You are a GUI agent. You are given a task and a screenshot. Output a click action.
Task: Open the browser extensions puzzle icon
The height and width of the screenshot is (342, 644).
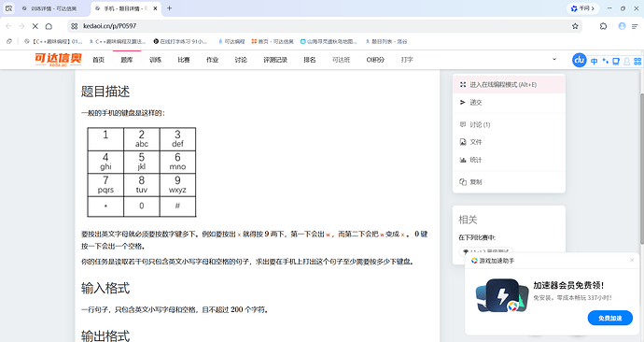(603, 26)
